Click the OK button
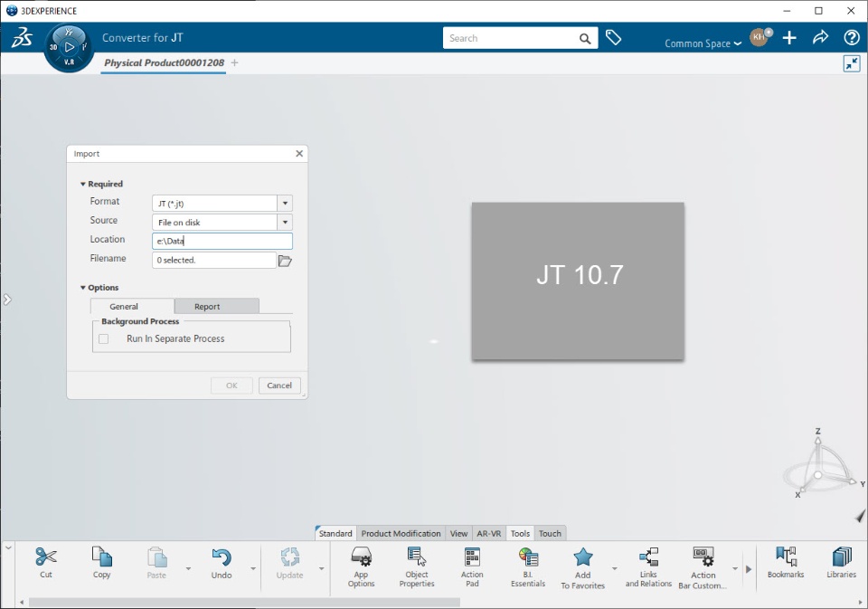Screen dimensions: 868x609 231,385
